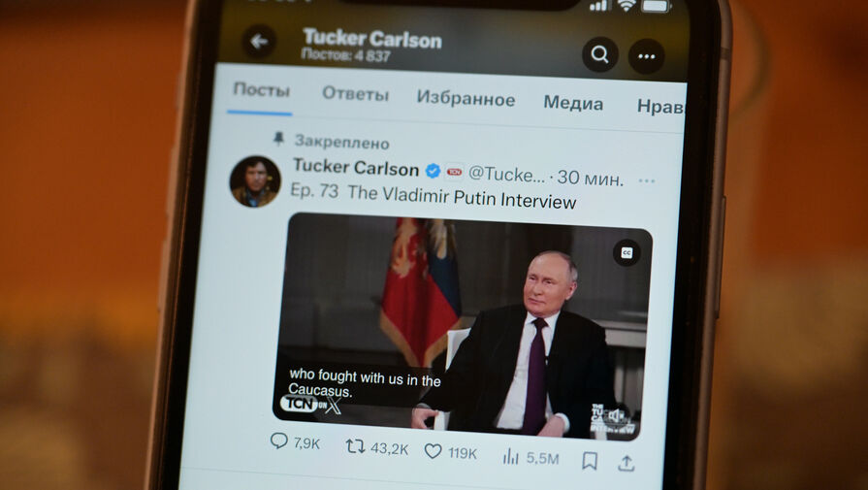Viewport: 868px width, 490px height.
Task: Open the search magnifier icon
Action: coord(600,54)
